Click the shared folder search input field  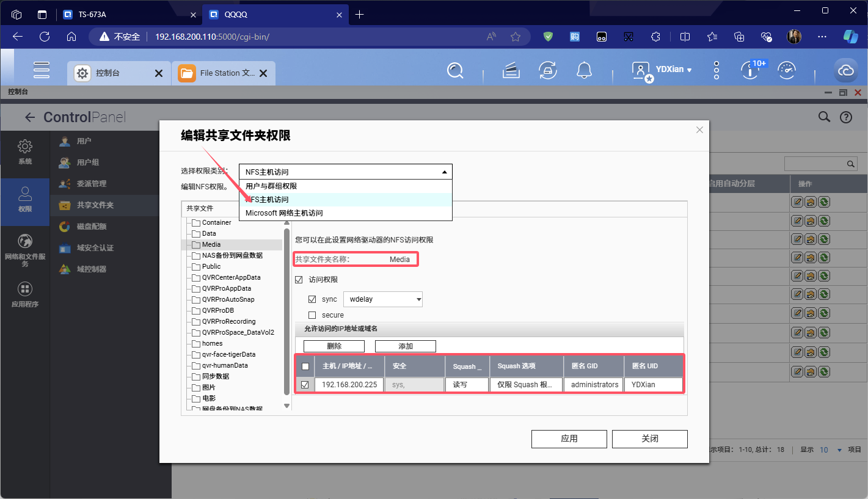tap(821, 164)
